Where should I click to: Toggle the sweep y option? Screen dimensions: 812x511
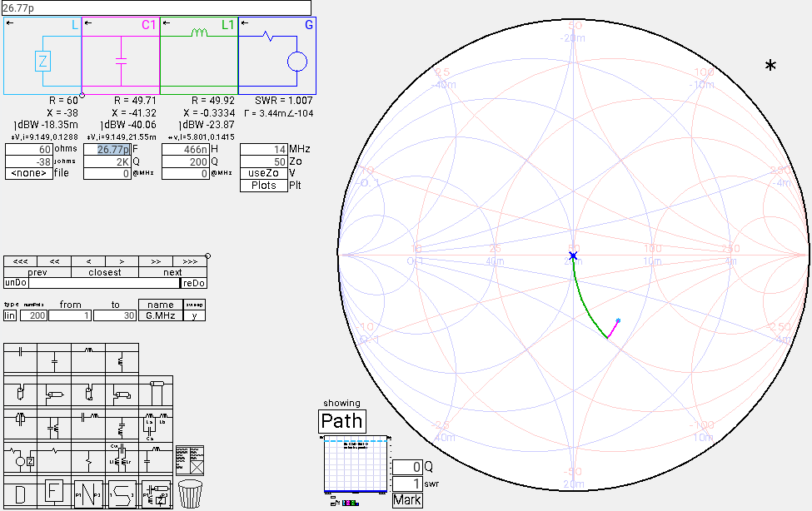[x=194, y=315]
